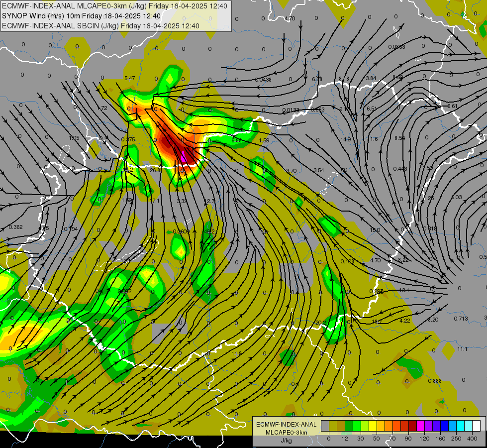This screenshot has height=448, width=487.
Task: Pick the bright green legend swatch
Action: point(357,426)
